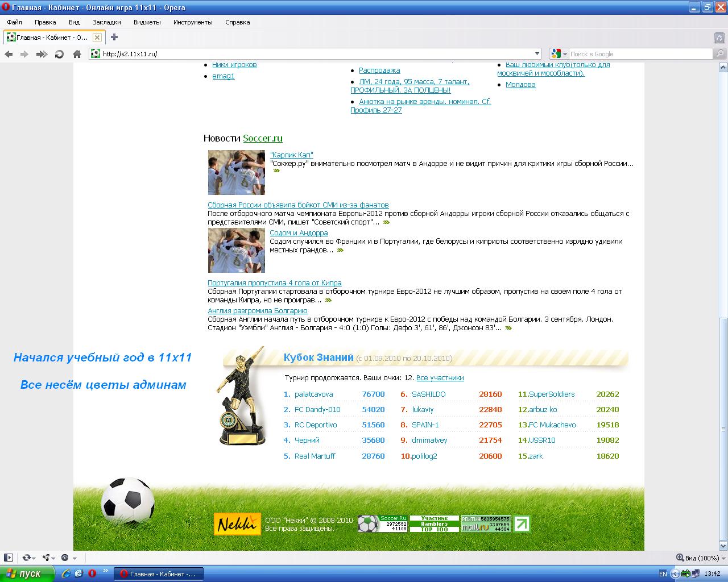The height and width of the screenshot is (582, 728).
Task: Open the Закладки menu
Action: coord(107,22)
